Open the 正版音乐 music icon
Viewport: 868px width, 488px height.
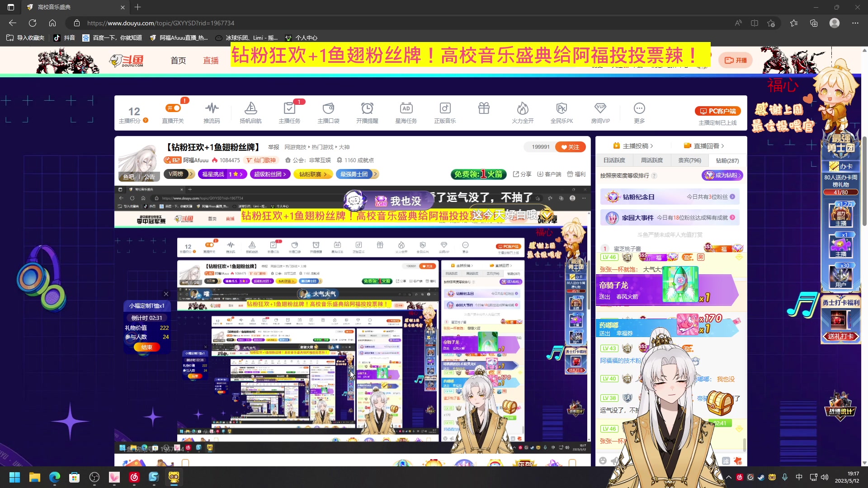(445, 113)
